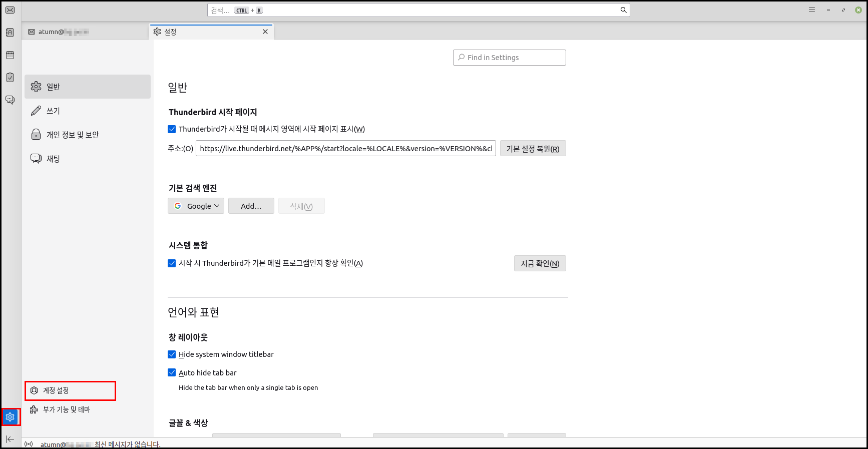The image size is (868, 449).
Task: Click the gear icon on the 설정 tab
Action: 157,32
